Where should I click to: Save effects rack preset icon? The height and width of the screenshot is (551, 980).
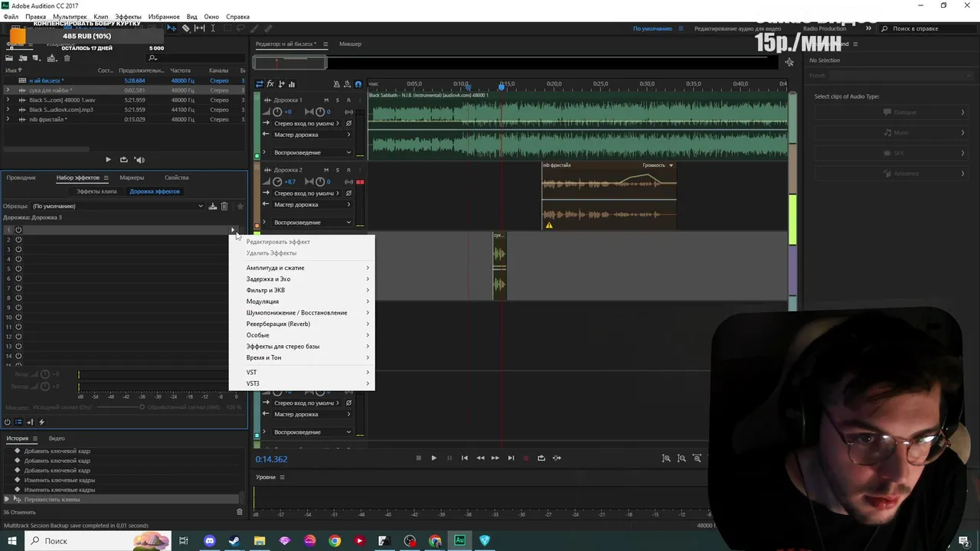point(213,206)
